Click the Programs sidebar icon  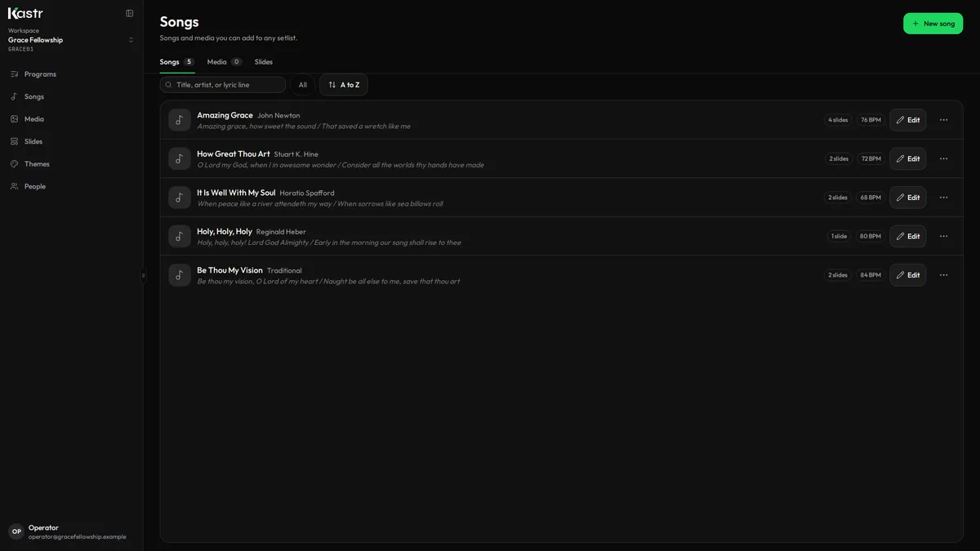pyautogui.click(x=14, y=74)
